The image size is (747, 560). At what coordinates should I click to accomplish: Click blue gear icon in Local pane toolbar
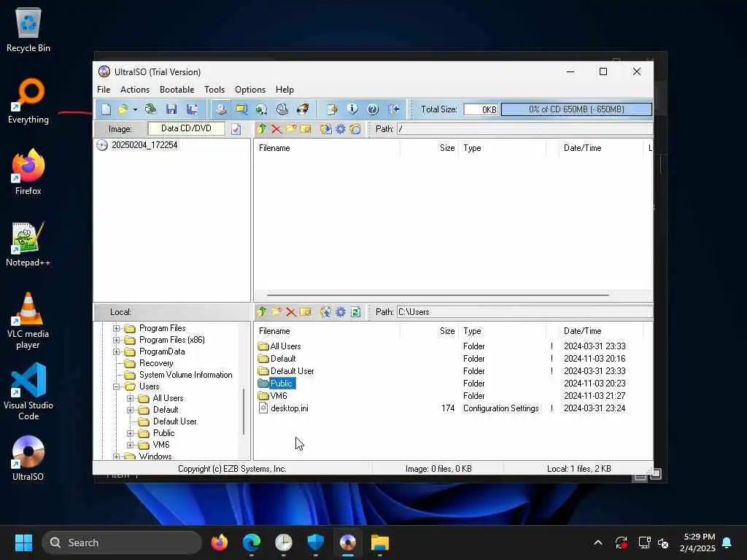[341, 312]
